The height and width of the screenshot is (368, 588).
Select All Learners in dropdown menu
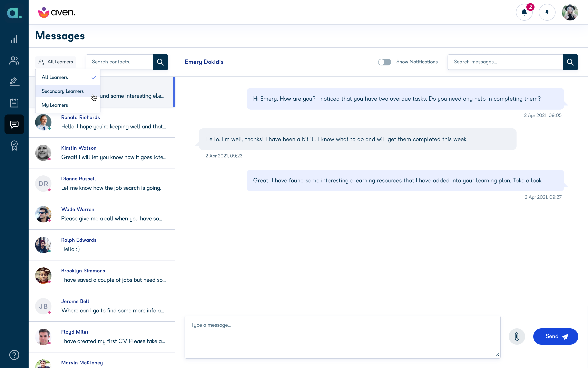click(68, 77)
